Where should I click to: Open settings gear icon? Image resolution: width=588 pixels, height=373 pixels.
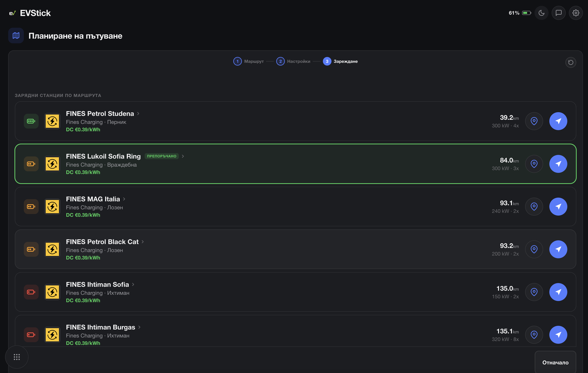(x=576, y=13)
